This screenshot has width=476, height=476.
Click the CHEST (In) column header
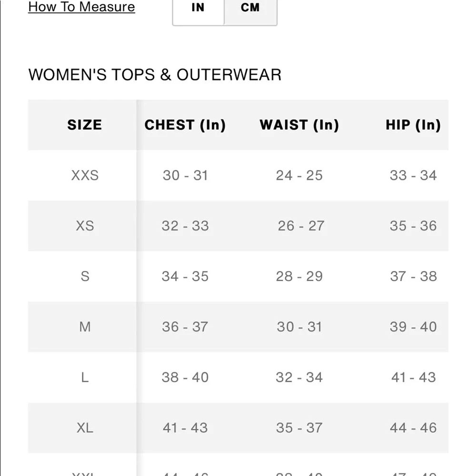[x=185, y=125]
